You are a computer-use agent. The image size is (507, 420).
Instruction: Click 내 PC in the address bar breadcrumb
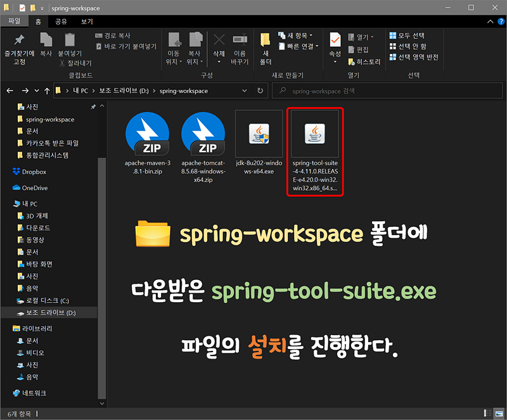80,91
